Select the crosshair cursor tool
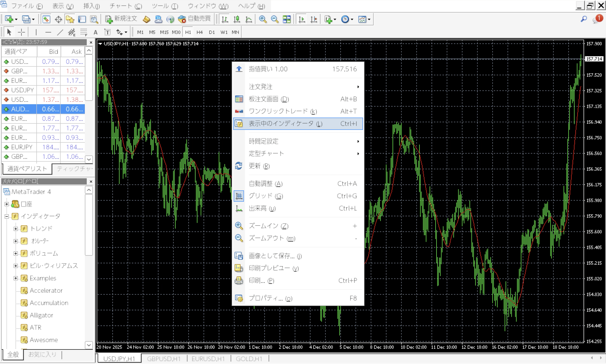 21,32
